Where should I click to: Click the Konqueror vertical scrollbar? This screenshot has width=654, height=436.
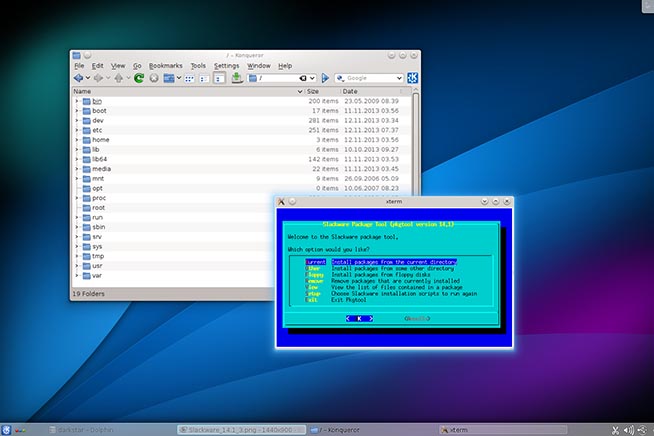(415, 142)
